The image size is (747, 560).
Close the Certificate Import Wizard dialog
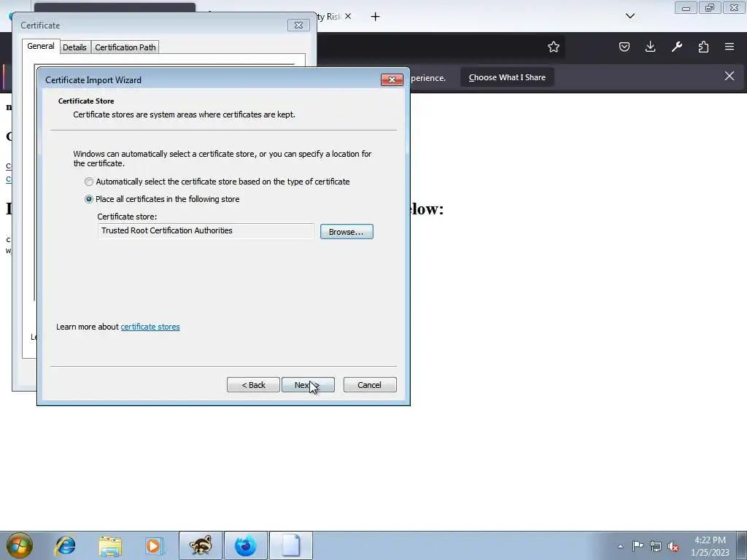coord(392,79)
